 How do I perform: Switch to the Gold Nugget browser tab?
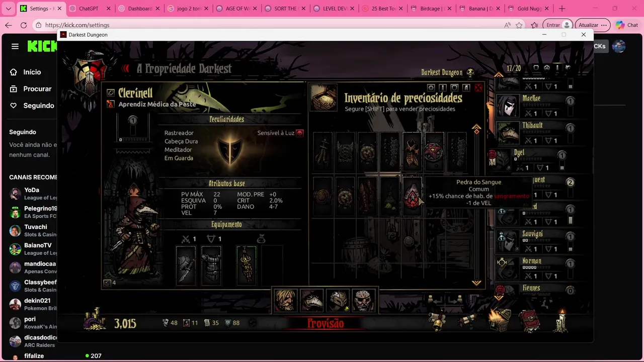(529, 9)
